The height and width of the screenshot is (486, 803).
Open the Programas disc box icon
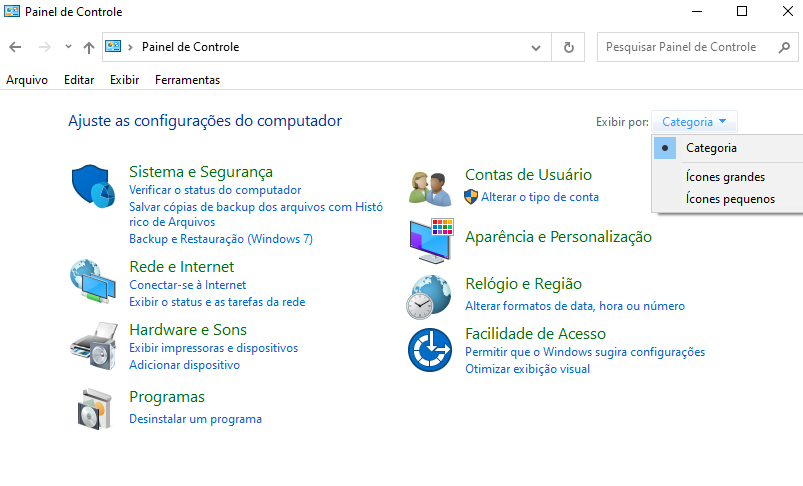click(x=95, y=409)
